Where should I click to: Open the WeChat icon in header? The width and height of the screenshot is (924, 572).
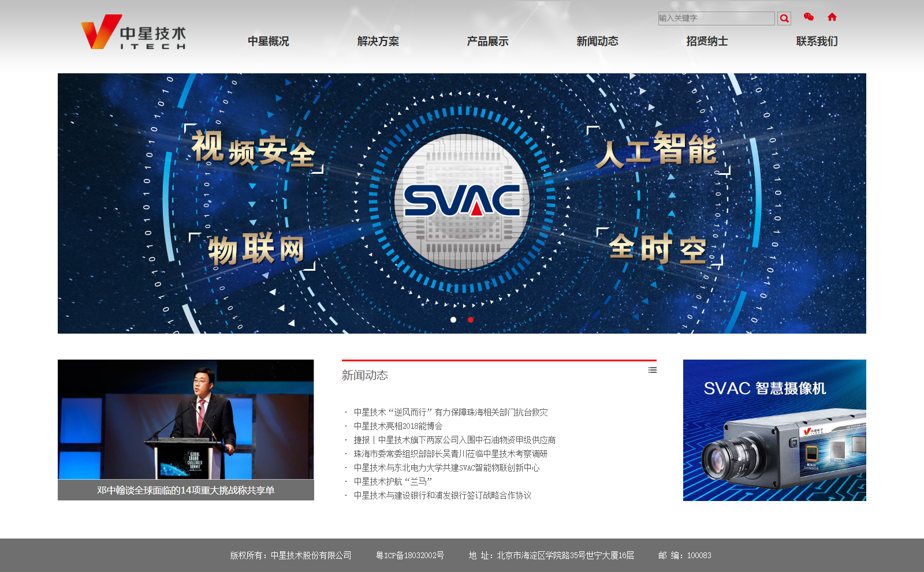[808, 17]
